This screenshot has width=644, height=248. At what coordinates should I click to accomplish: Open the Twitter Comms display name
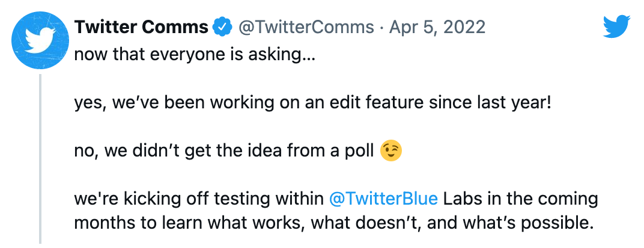click(x=141, y=28)
